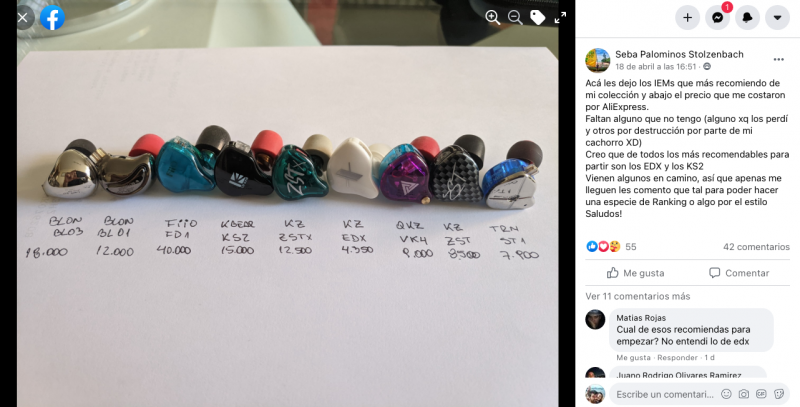Zoom out of the photo
Viewport: 800px width, 407px height.
pos(515,17)
